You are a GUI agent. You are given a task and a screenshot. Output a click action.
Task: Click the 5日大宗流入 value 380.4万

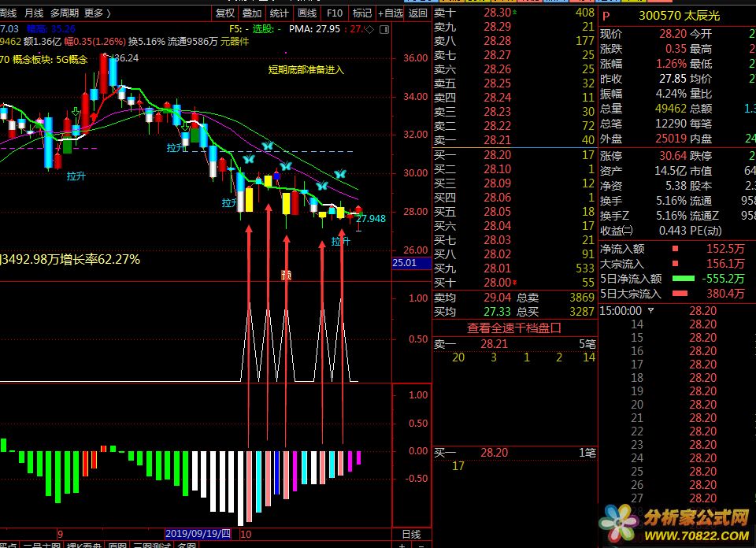[x=725, y=294]
